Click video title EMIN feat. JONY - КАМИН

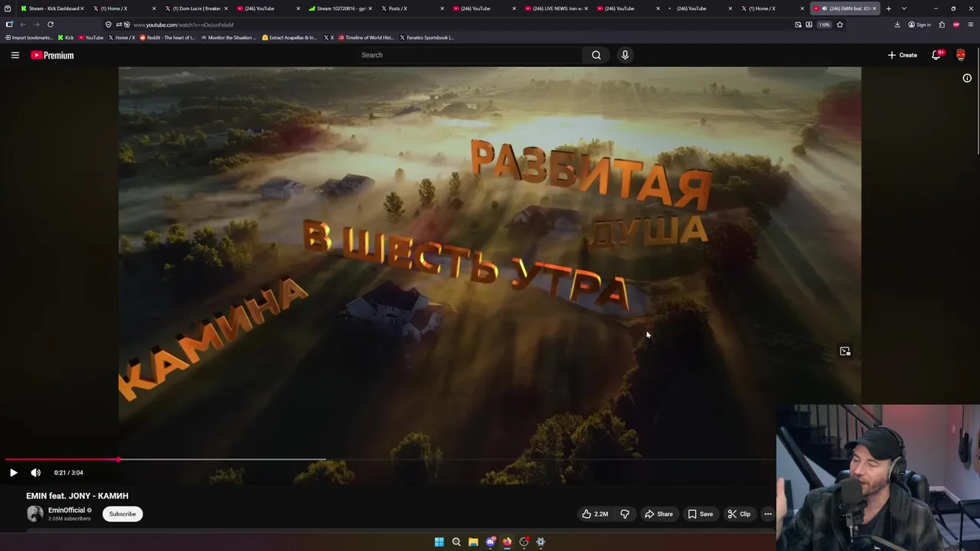[77, 496]
